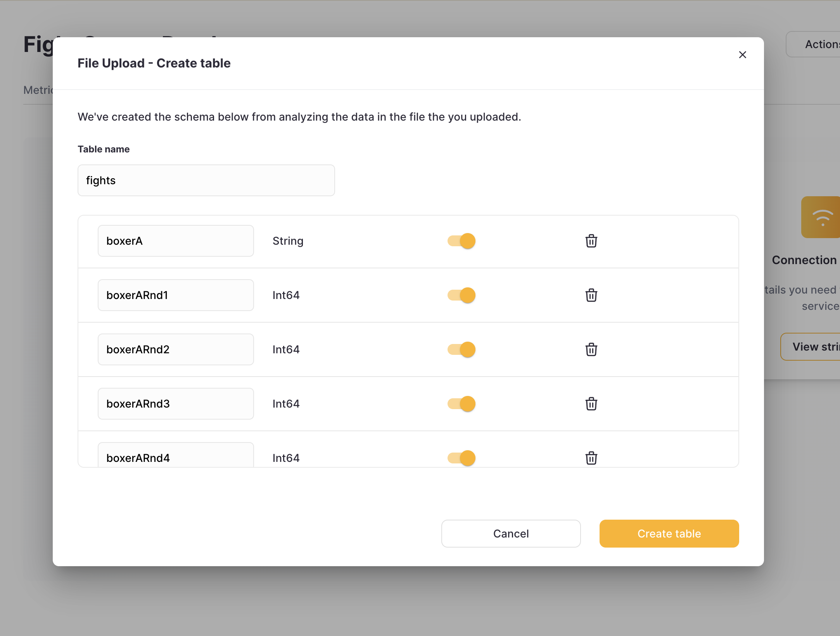Screen dimensions: 840x636
Task: Click the Connection wifi icon behind dialog
Action: tap(821, 217)
